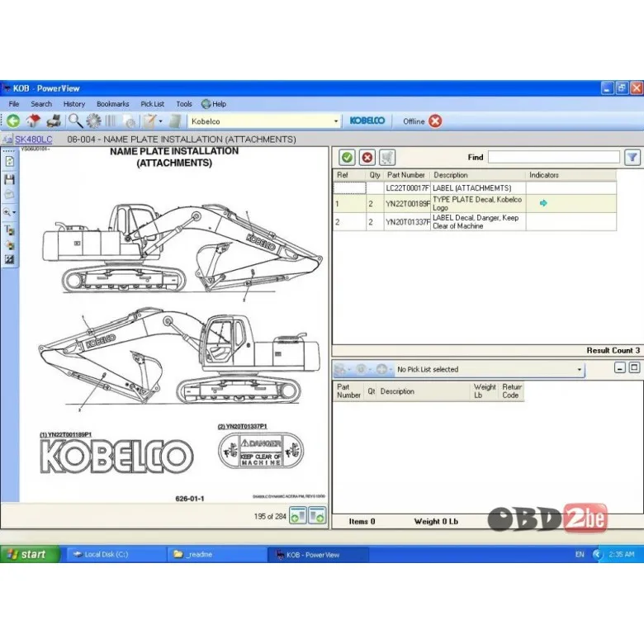The height and width of the screenshot is (644, 644).
Task: Click the model icon beside SK480LC
Action: tap(7, 140)
